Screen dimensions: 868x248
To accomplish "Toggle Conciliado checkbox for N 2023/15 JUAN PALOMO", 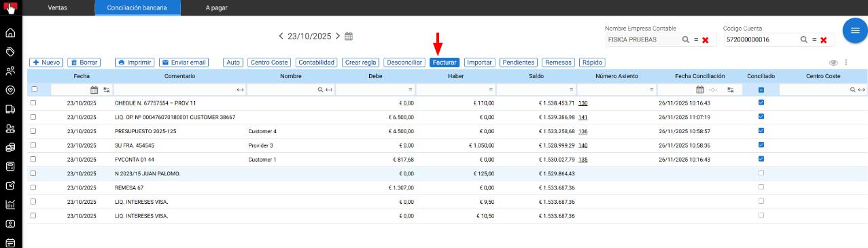I will coord(761,173).
